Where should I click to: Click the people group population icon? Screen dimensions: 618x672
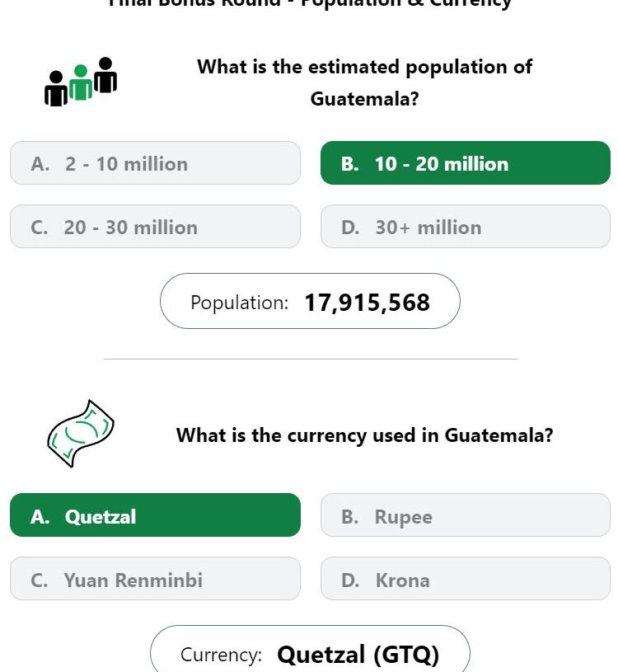click(81, 82)
